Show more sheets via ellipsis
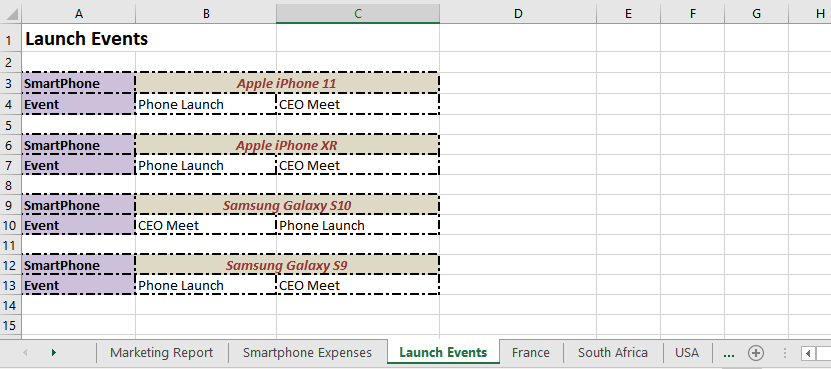The width and height of the screenshot is (831, 369). (x=729, y=353)
